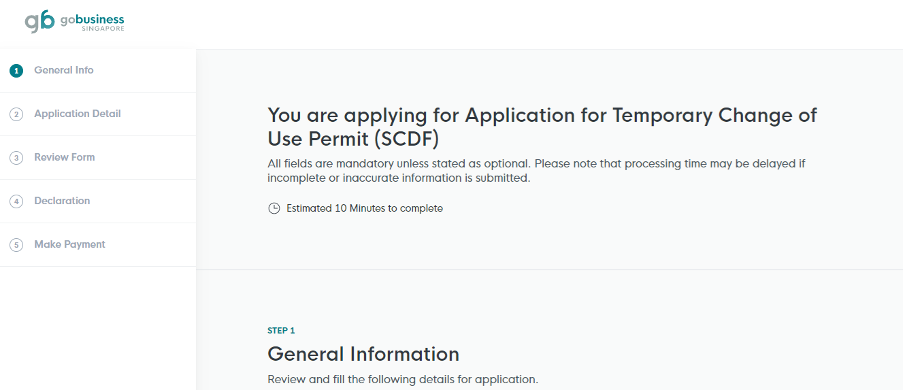Click the Temporary Change of Use Permit heading
Screen dimensions: 904x390
[x=542, y=127]
